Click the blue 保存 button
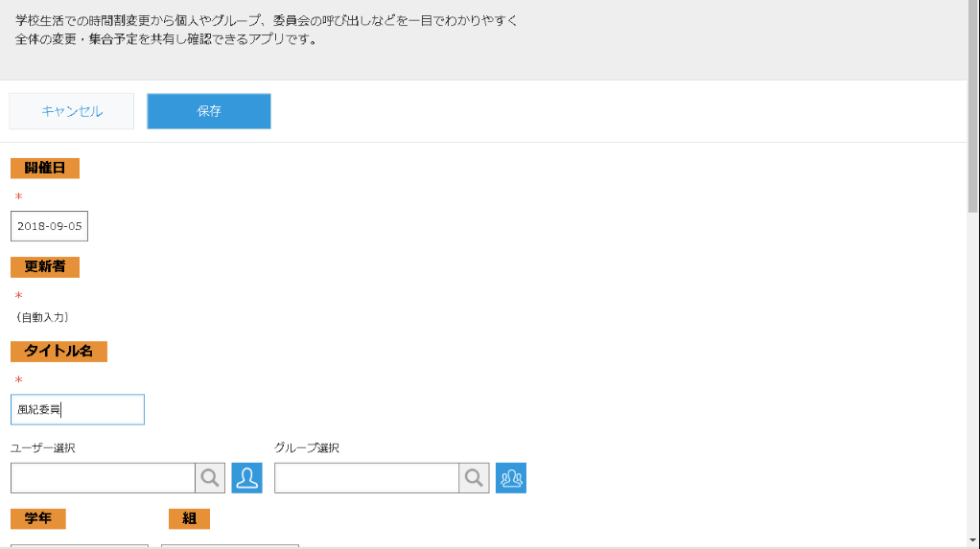Screen dimensions: 980x549 [x=209, y=111]
